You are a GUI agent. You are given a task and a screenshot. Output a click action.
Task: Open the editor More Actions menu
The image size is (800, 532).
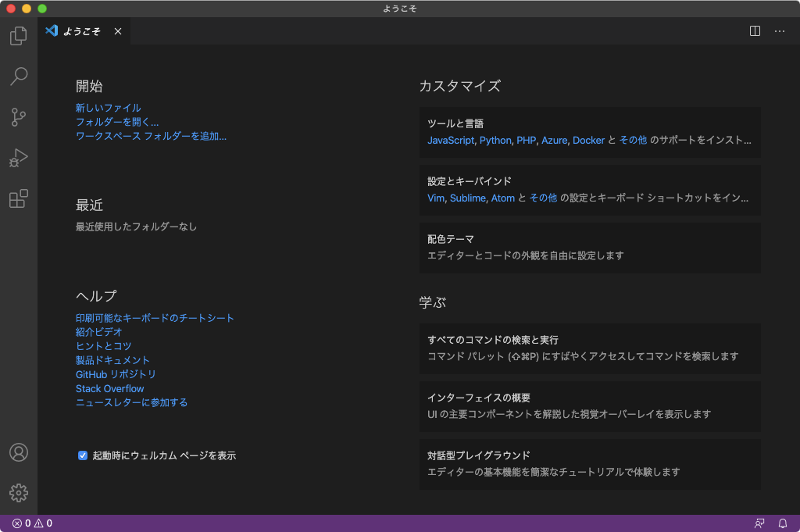click(x=779, y=31)
